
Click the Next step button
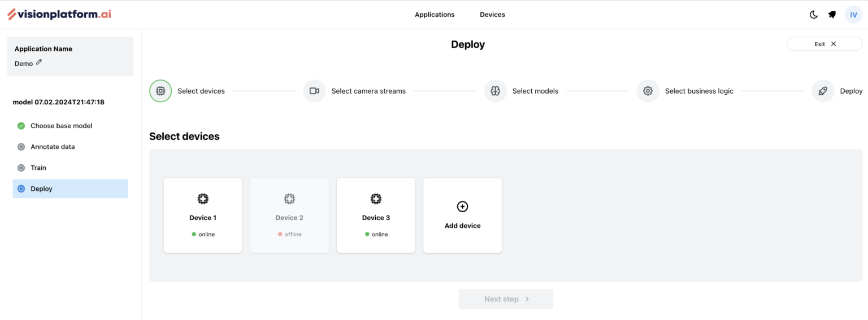(x=506, y=299)
